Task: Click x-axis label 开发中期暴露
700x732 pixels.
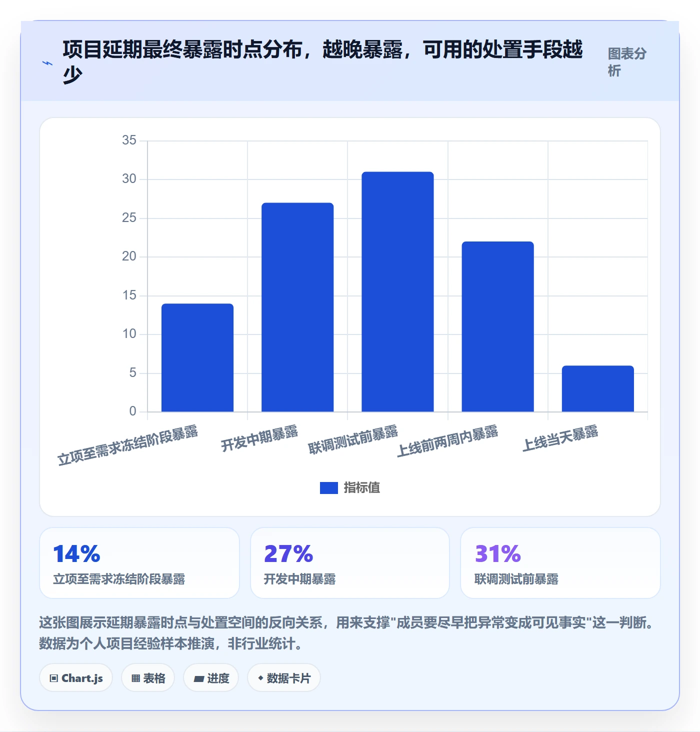Action: click(259, 438)
